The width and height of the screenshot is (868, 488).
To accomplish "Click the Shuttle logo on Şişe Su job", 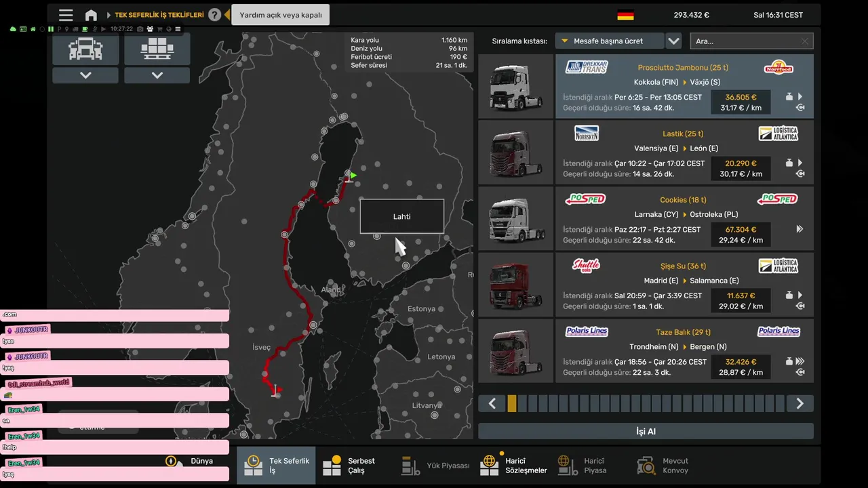I will [587, 265].
